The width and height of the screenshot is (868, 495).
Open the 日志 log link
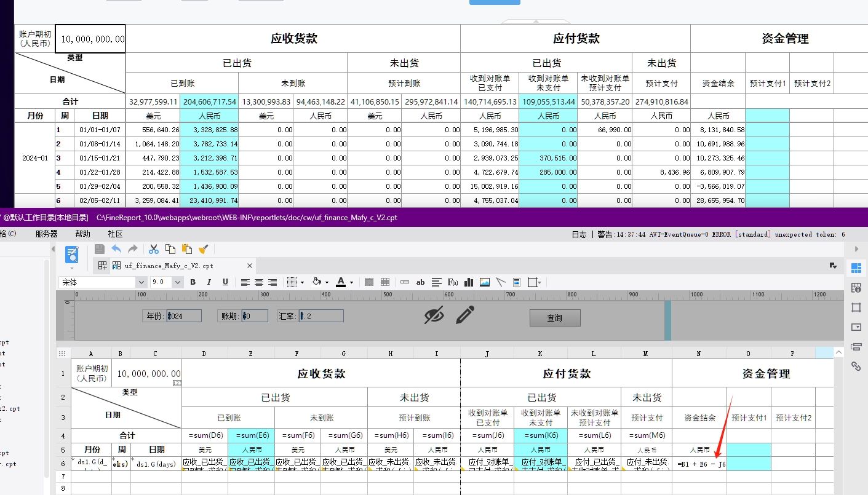click(579, 234)
